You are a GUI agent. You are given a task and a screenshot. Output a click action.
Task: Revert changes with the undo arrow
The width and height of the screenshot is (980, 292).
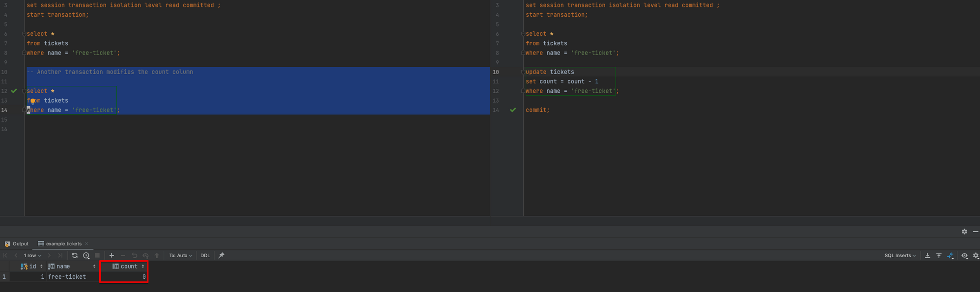coord(134,255)
